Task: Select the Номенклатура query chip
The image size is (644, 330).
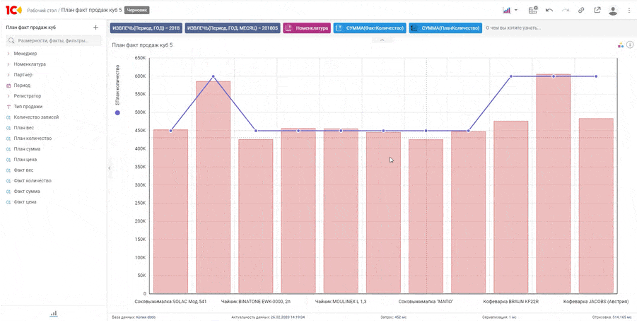Action: (x=307, y=28)
